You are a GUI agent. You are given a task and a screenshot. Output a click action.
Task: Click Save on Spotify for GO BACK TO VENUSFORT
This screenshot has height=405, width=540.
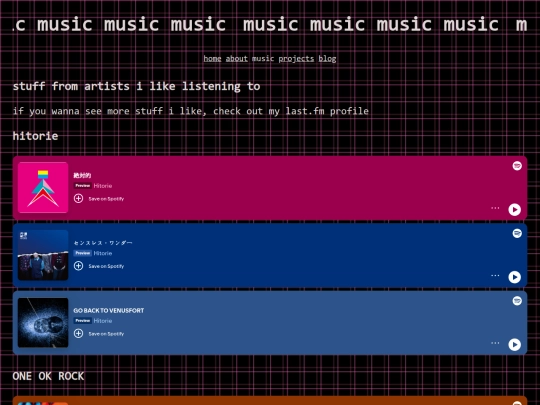point(106,334)
